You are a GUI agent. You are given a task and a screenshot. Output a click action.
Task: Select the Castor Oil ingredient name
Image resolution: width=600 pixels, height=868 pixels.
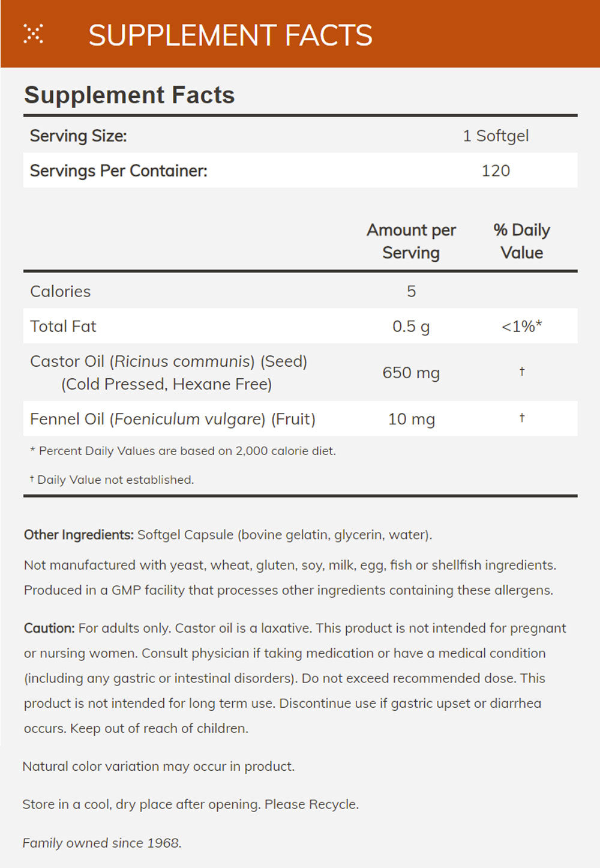[169, 361]
